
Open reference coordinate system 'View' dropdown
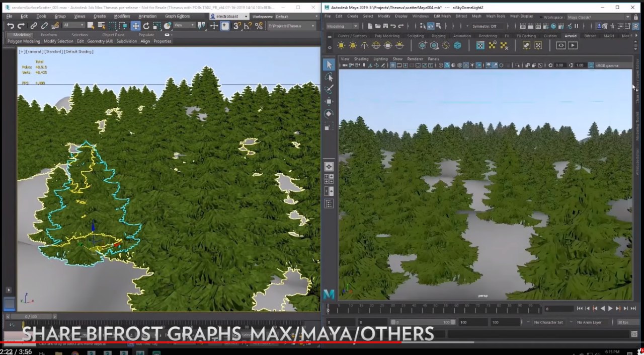[184, 25]
